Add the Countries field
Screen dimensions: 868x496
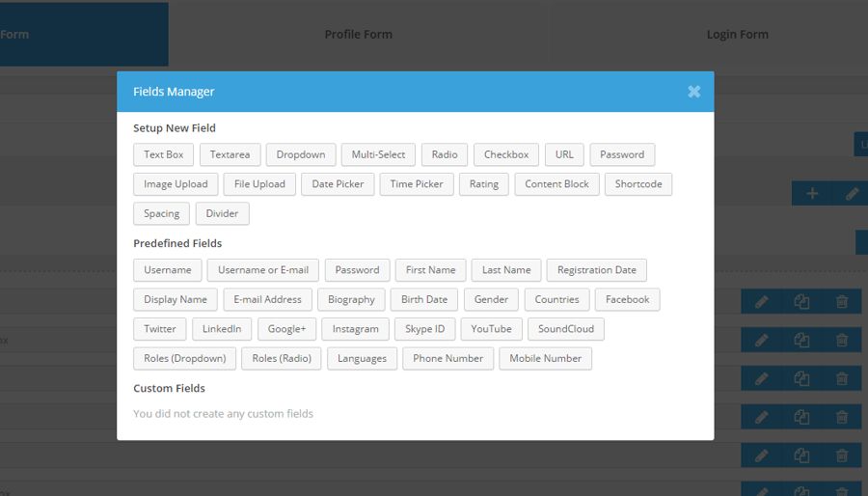556,299
